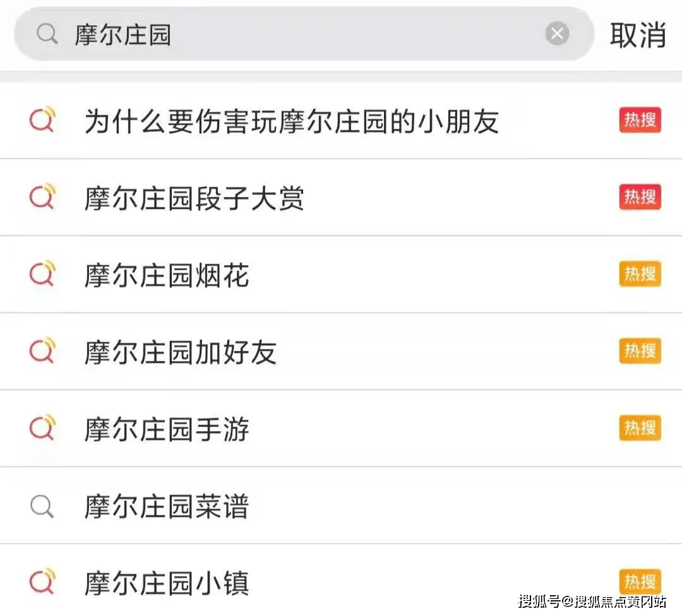The height and width of the screenshot is (616, 682).
Task: Cancel the search with 取消
Action: pyautogui.click(x=638, y=35)
